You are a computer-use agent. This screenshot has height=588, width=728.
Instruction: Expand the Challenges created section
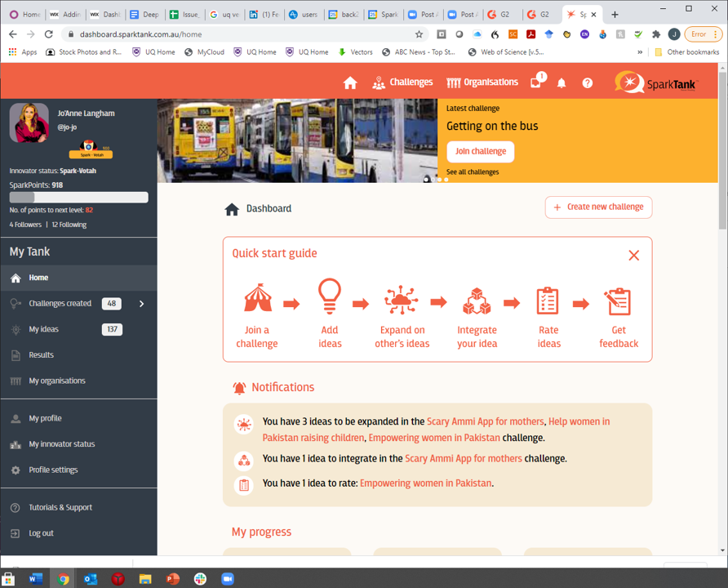[141, 303]
